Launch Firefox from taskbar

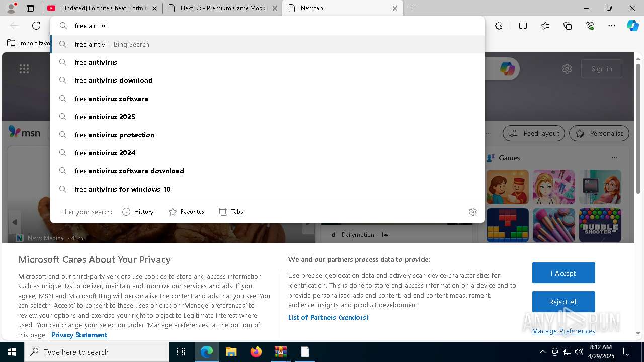(256, 352)
